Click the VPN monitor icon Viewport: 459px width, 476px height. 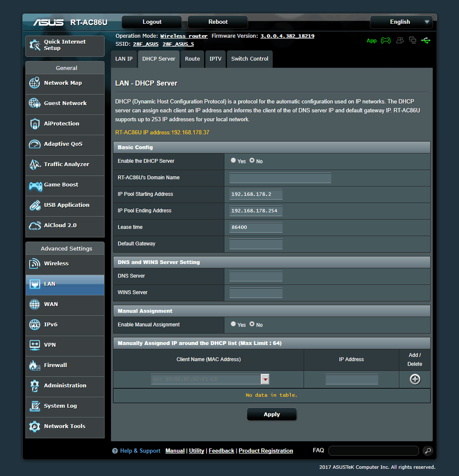pyautogui.click(x=35, y=345)
